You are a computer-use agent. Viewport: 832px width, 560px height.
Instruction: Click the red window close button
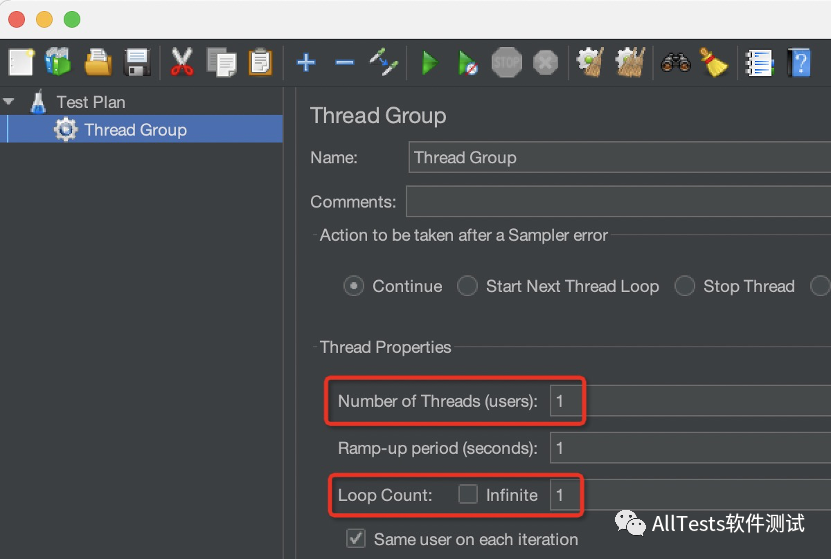pos(17,19)
